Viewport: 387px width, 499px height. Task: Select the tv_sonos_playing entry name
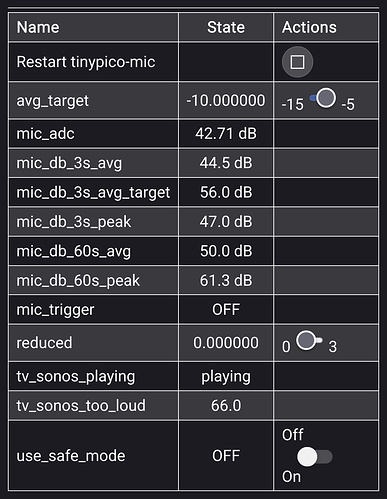click(x=76, y=377)
